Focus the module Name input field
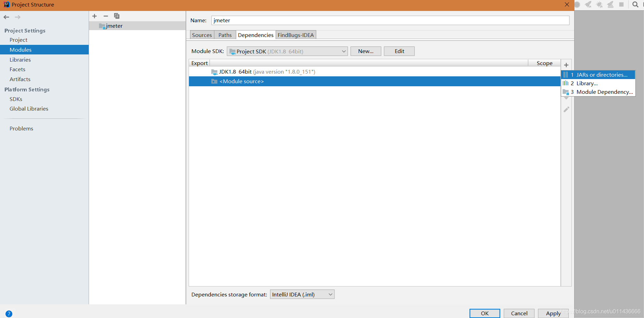Viewport: 644px width, 318px height. [x=390, y=21]
